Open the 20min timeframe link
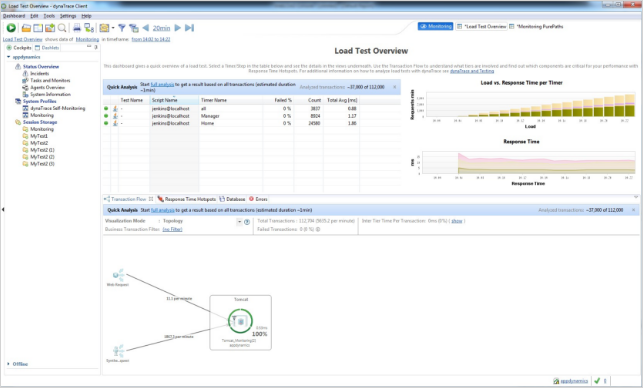Viewport: 644px width, 389px height. click(161, 28)
